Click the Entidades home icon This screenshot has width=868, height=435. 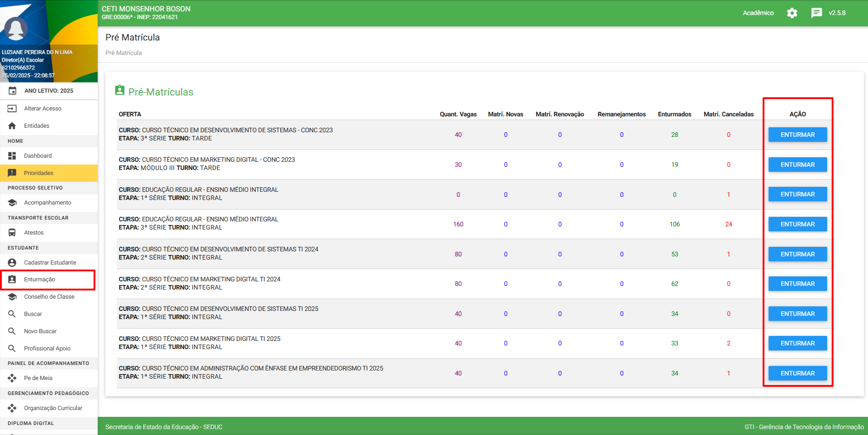coord(12,126)
